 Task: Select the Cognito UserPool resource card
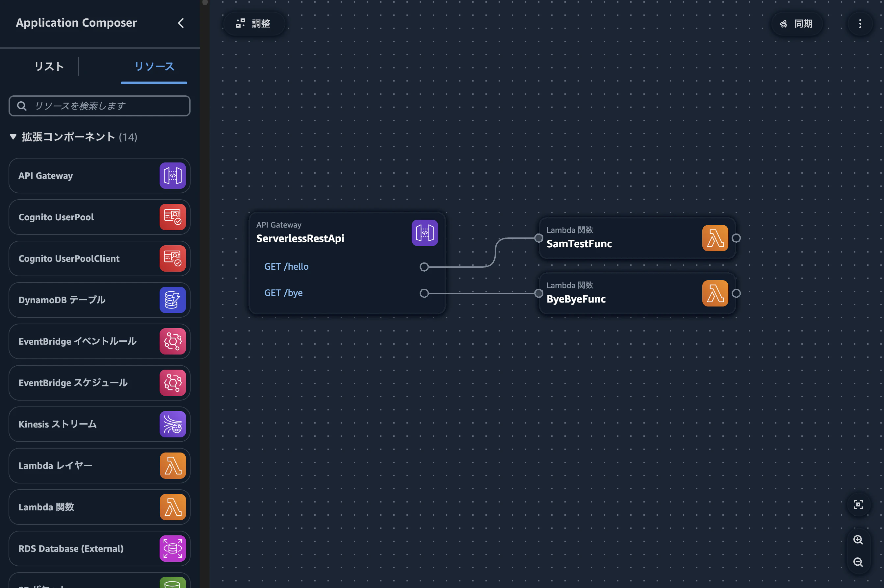pos(99,217)
